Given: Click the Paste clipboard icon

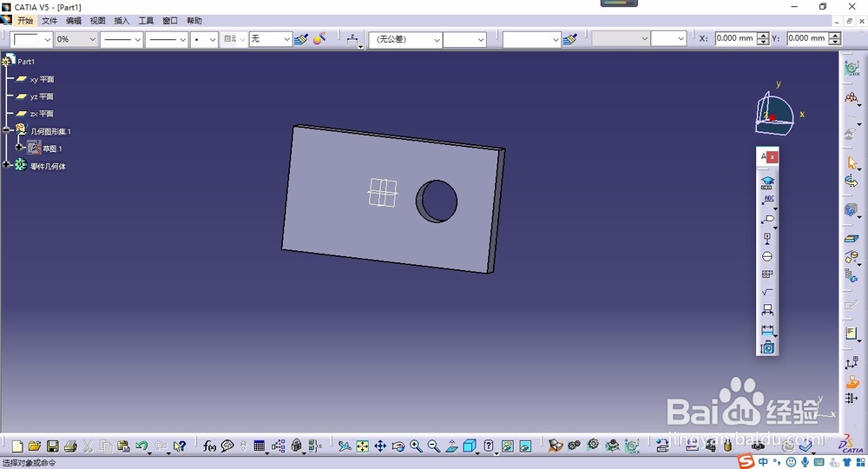Looking at the screenshot, I should point(123,446).
